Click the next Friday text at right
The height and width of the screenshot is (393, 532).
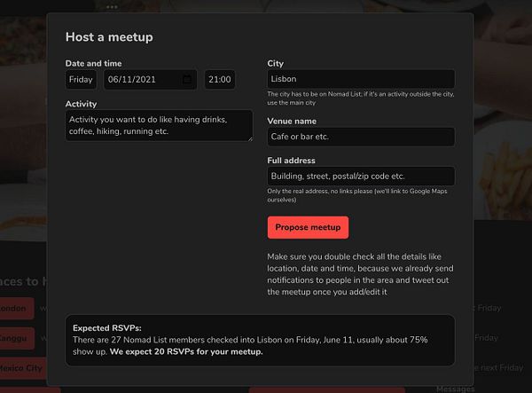(x=498, y=367)
